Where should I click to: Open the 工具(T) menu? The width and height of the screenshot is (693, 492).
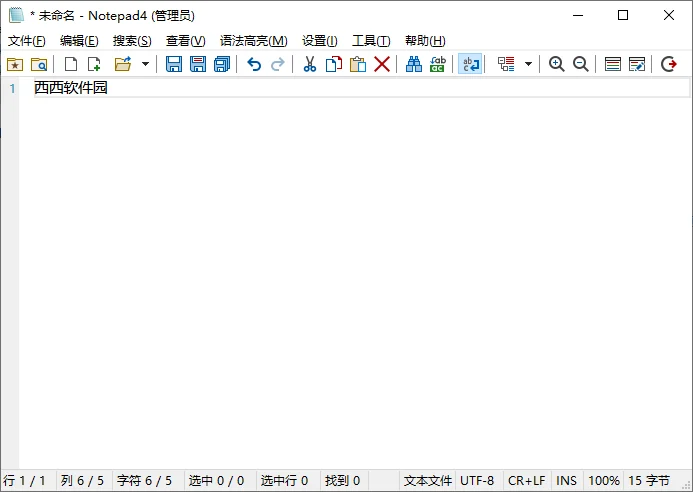(371, 41)
